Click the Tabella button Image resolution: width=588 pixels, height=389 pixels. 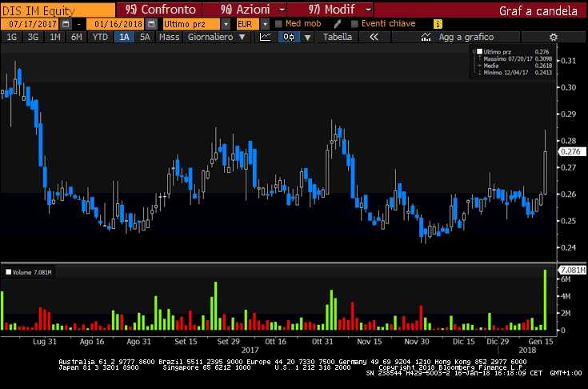coord(338,37)
